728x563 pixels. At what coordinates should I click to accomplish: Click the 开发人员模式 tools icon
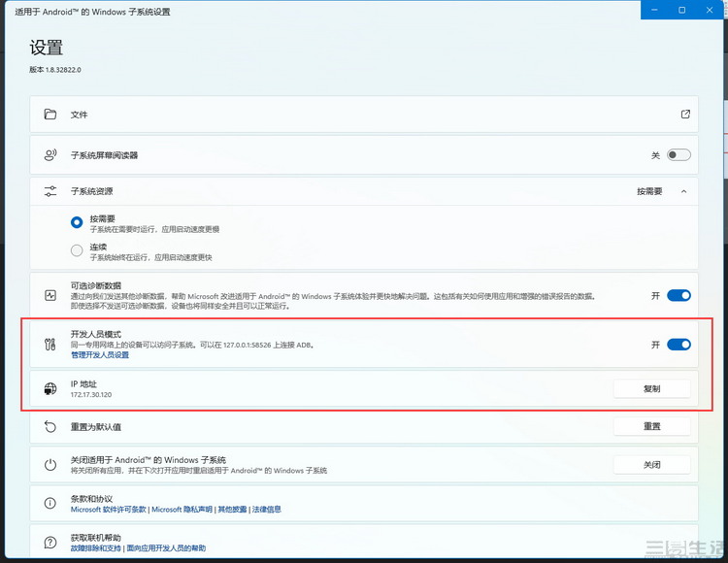[x=50, y=345]
